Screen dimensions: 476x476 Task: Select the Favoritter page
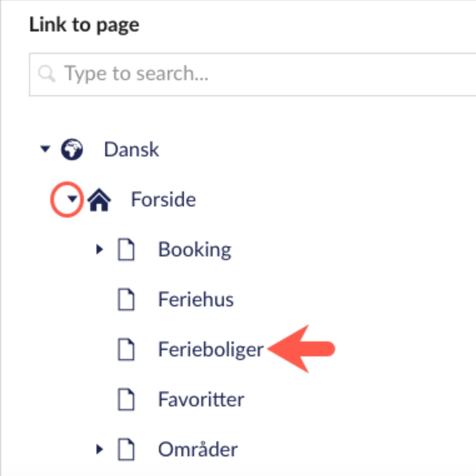[x=201, y=399]
